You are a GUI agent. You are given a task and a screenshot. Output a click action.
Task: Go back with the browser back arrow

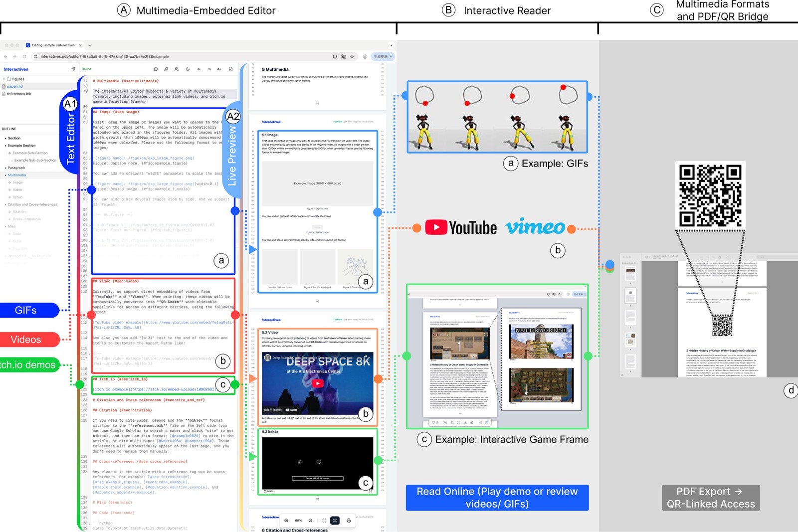[x=6, y=56]
